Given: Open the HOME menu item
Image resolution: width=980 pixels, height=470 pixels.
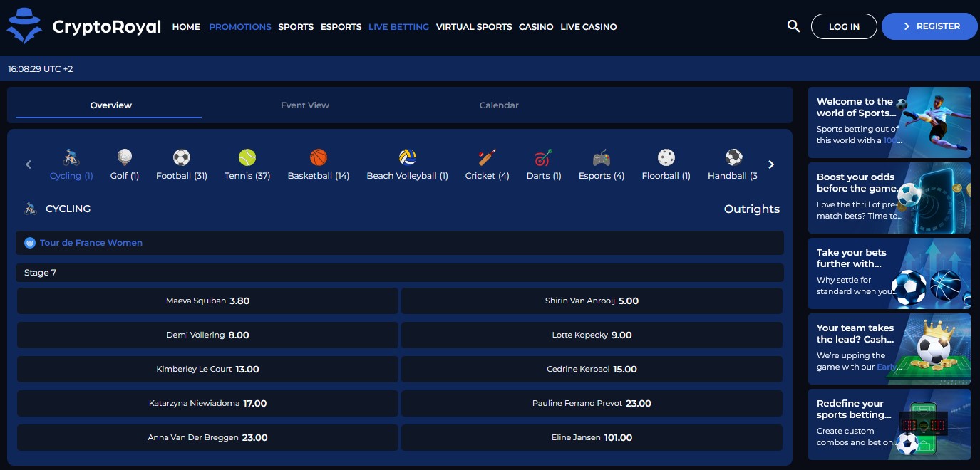Looking at the screenshot, I should [x=186, y=27].
